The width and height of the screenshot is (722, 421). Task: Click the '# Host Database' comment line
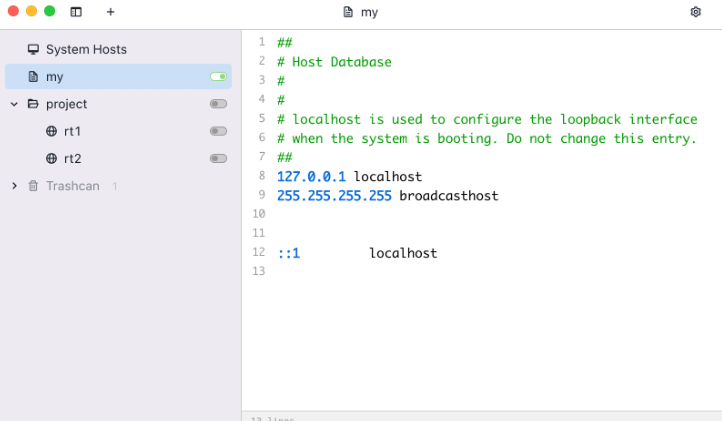click(334, 62)
